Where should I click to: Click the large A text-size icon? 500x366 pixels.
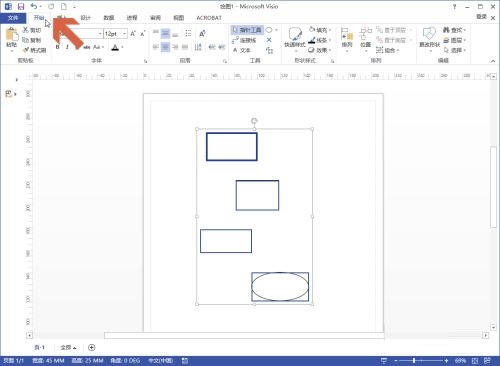tap(202, 33)
